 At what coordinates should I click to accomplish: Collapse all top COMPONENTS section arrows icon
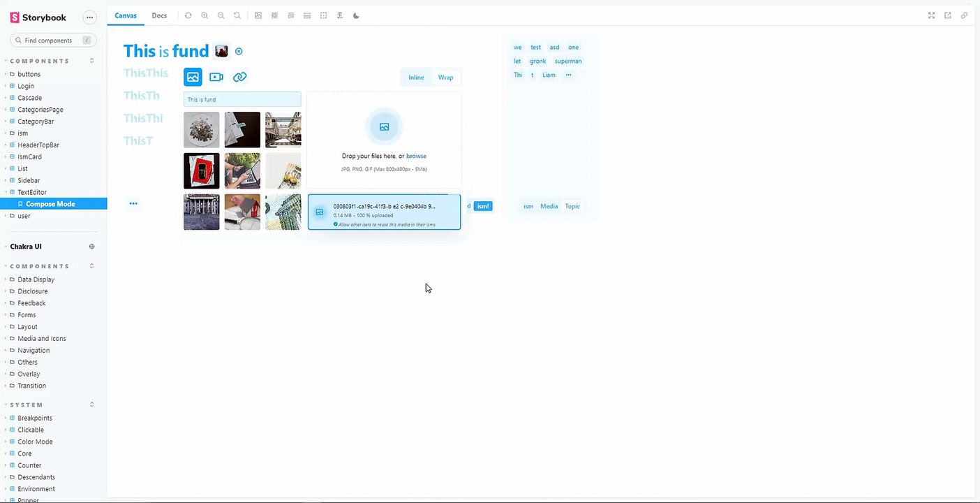point(92,61)
